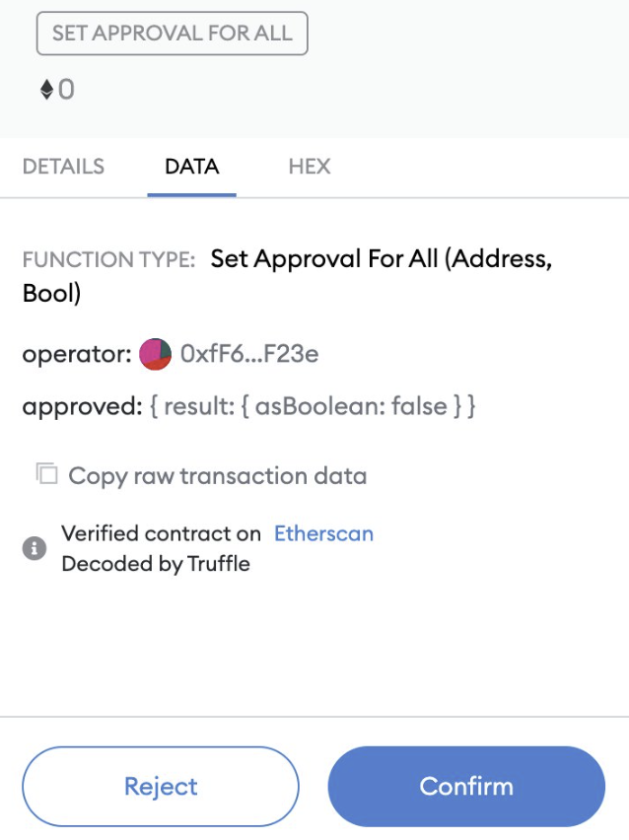Click the zero ETH amount value

click(x=66, y=91)
